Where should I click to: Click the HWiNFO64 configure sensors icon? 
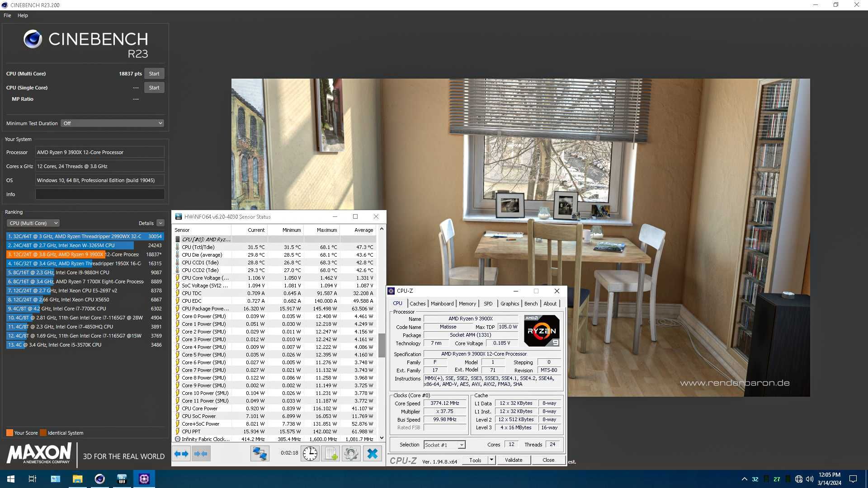click(x=352, y=454)
